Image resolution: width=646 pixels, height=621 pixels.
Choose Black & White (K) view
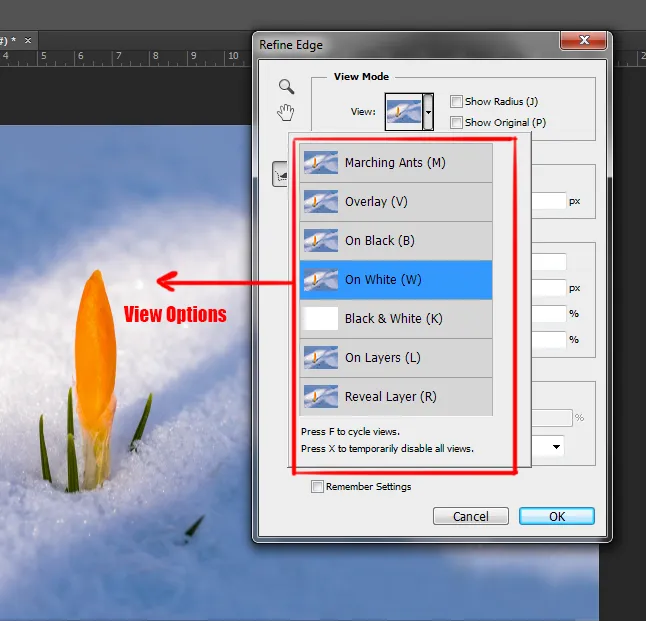pyautogui.click(x=396, y=319)
